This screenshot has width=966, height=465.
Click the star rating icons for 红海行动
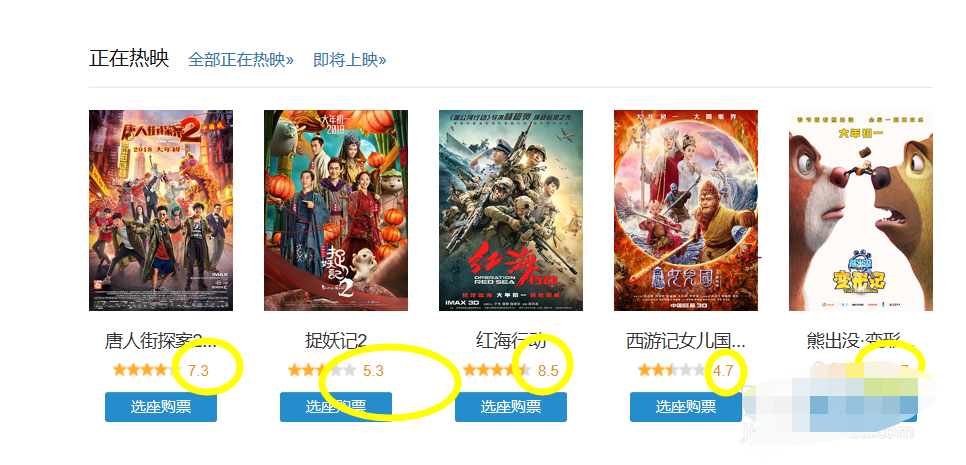click(497, 370)
